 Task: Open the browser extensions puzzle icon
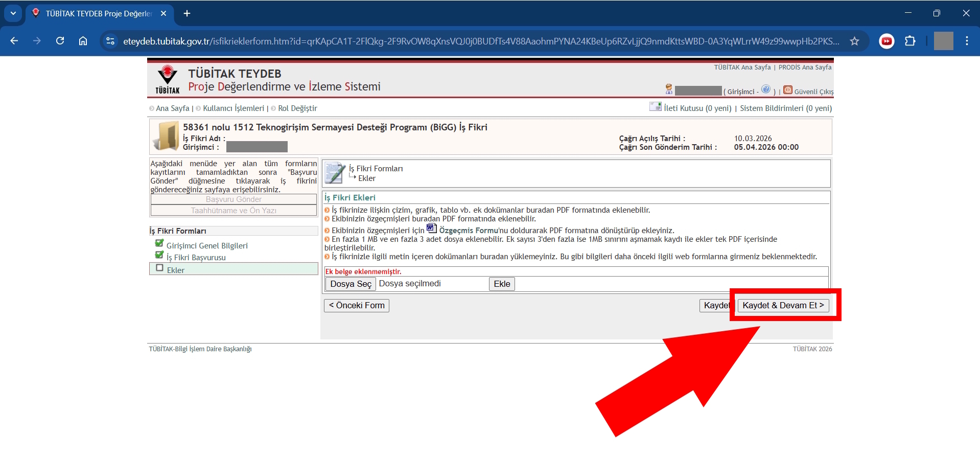(910, 41)
